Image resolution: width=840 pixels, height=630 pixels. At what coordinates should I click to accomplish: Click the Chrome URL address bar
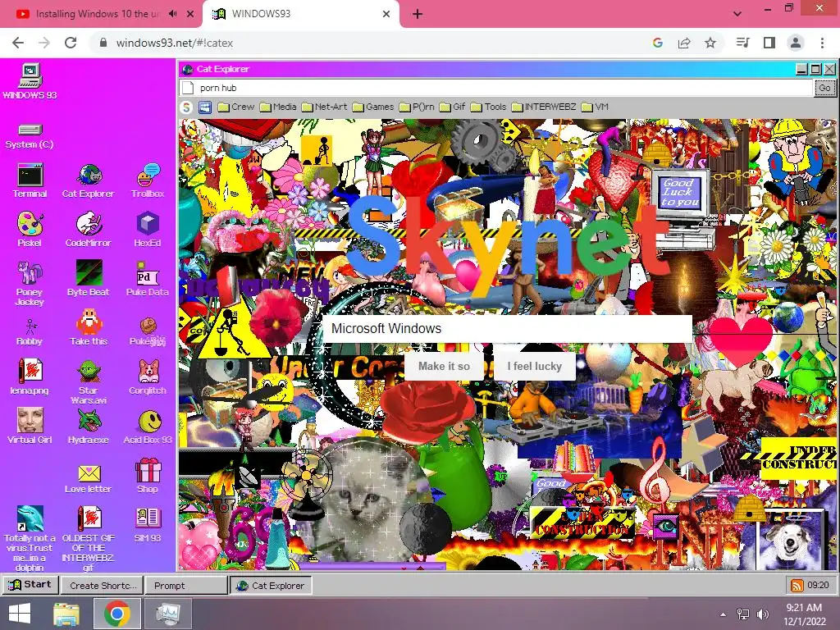[370, 43]
